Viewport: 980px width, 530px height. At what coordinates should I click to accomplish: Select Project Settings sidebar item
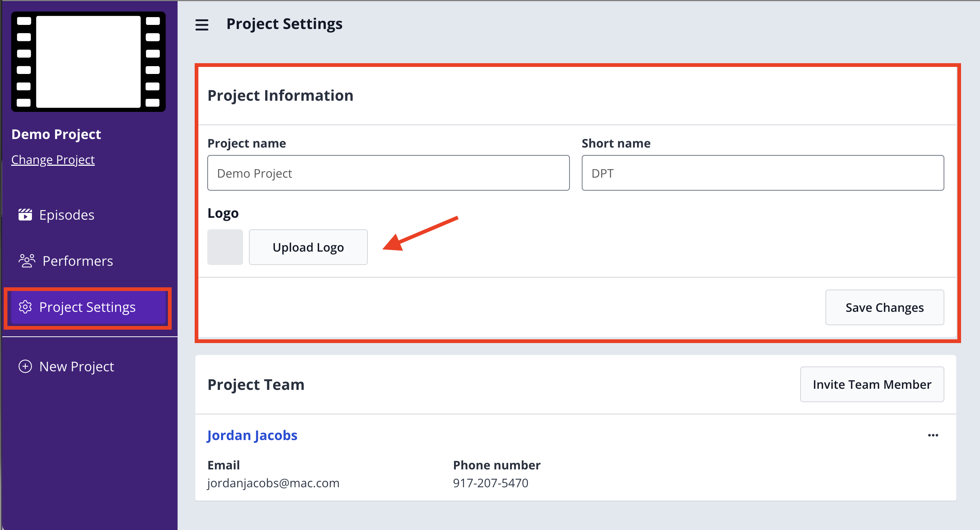point(87,307)
